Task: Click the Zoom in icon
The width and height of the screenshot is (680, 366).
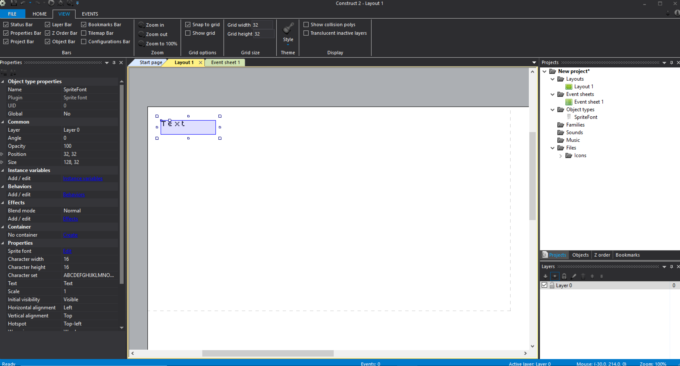Action: pos(141,25)
